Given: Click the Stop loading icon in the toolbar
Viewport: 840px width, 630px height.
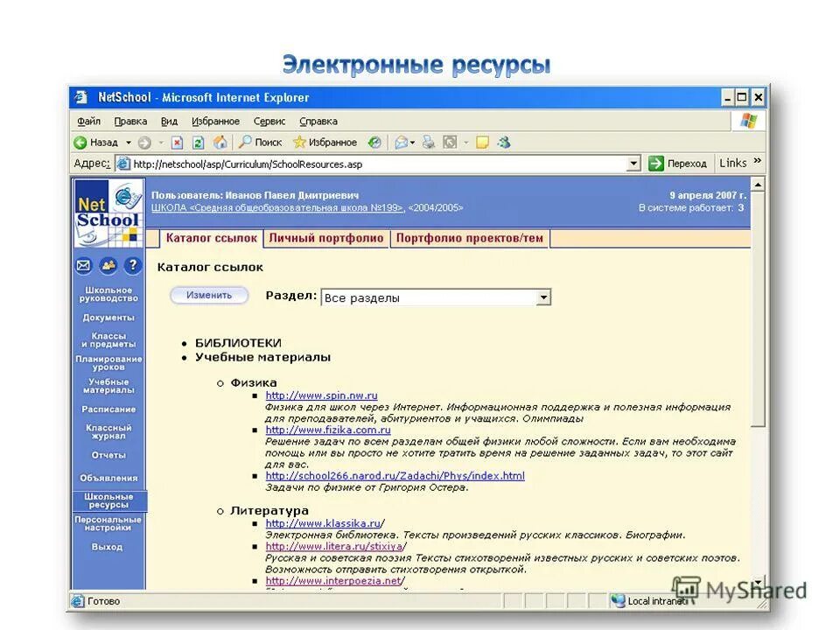Looking at the screenshot, I should click(x=178, y=143).
